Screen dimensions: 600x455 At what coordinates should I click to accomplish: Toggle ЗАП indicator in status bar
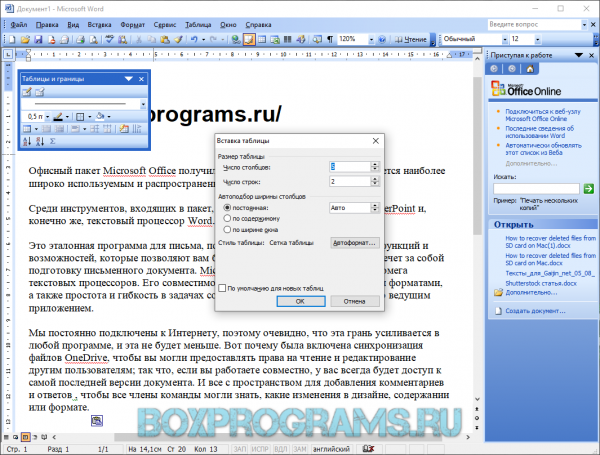tap(240, 449)
